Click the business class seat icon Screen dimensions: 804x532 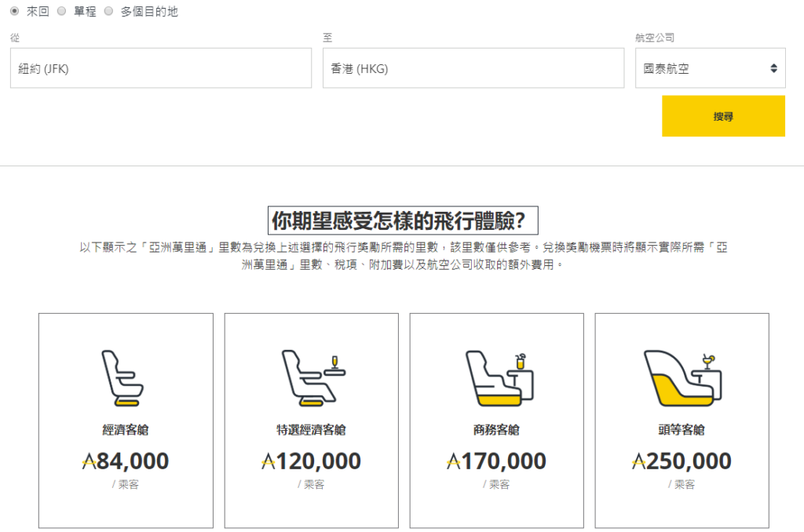click(499, 378)
